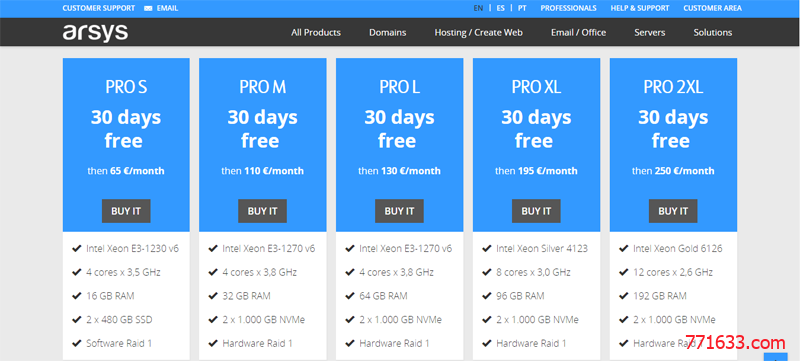Open the Solutions menu

point(713,33)
